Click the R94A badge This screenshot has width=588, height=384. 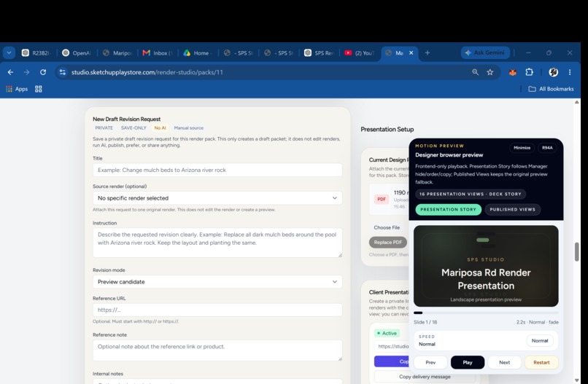pos(547,148)
